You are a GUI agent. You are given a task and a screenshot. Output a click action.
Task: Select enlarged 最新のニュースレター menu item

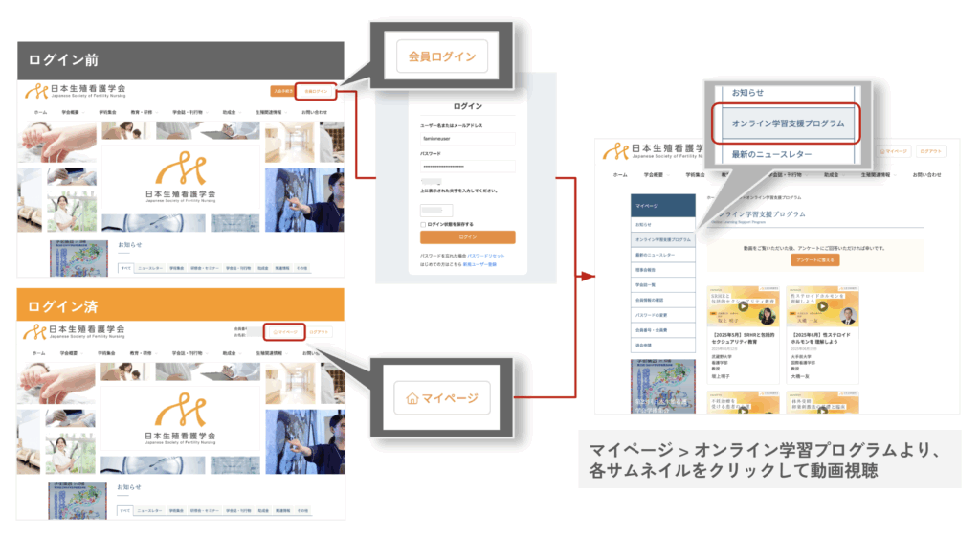(772, 154)
